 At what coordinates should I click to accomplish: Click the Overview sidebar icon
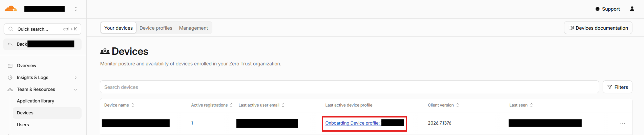[x=10, y=66]
